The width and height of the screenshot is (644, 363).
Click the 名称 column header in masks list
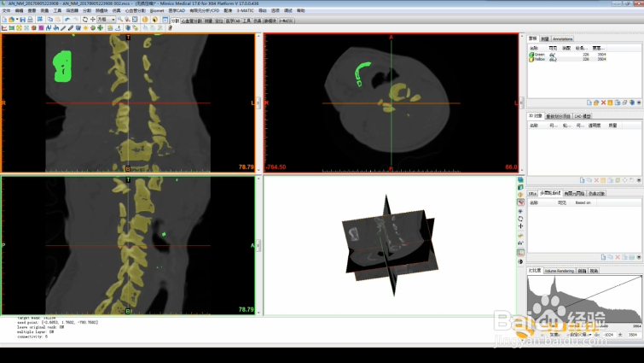click(x=533, y=48)
